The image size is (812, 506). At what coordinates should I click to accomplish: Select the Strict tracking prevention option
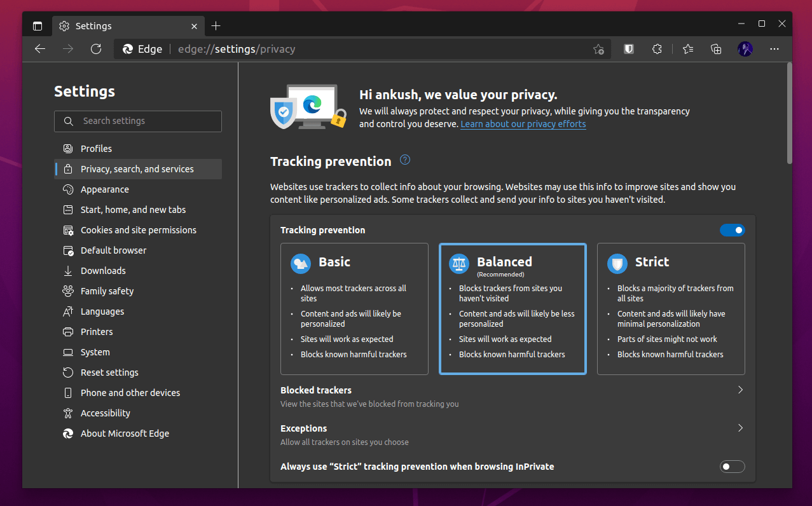point(671,308)
